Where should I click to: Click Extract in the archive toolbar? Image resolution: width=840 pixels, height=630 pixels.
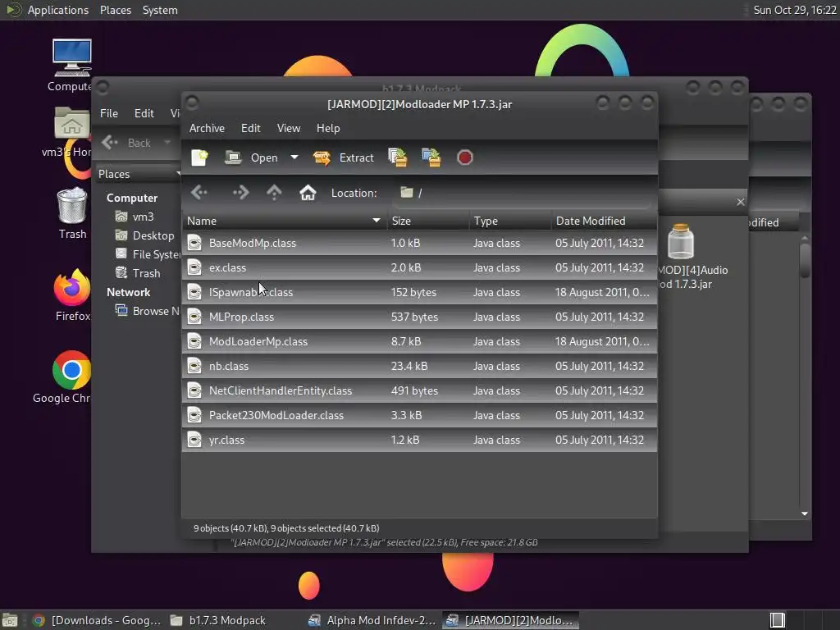click(x=344, y=157)
